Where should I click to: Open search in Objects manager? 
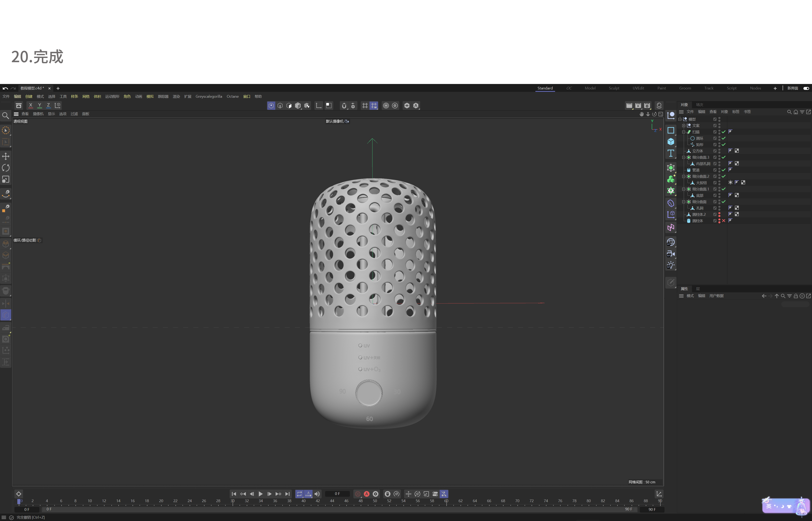coord(789,112)
